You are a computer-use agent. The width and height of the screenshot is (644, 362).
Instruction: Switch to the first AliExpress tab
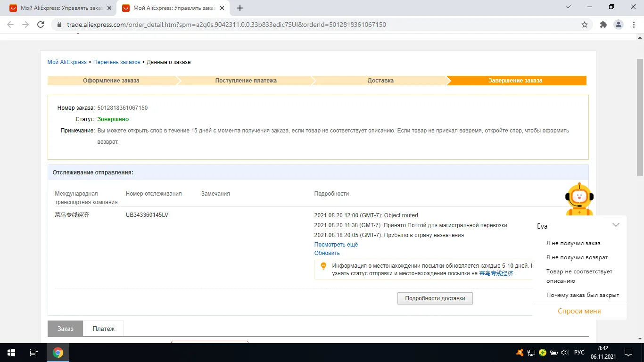click(61, 8)
